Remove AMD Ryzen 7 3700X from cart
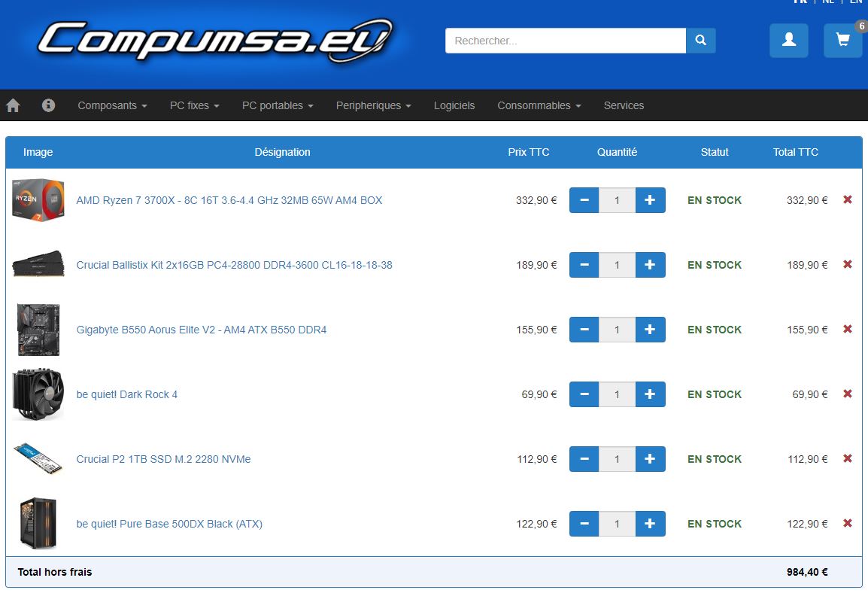The image size is (868, 593). (848, 199)
